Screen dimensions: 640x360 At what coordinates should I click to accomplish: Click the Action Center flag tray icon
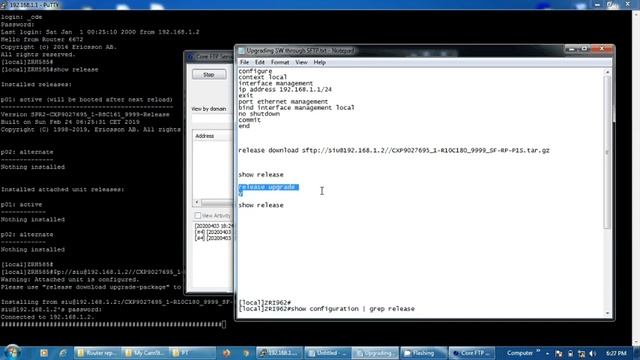coord(559,353)
